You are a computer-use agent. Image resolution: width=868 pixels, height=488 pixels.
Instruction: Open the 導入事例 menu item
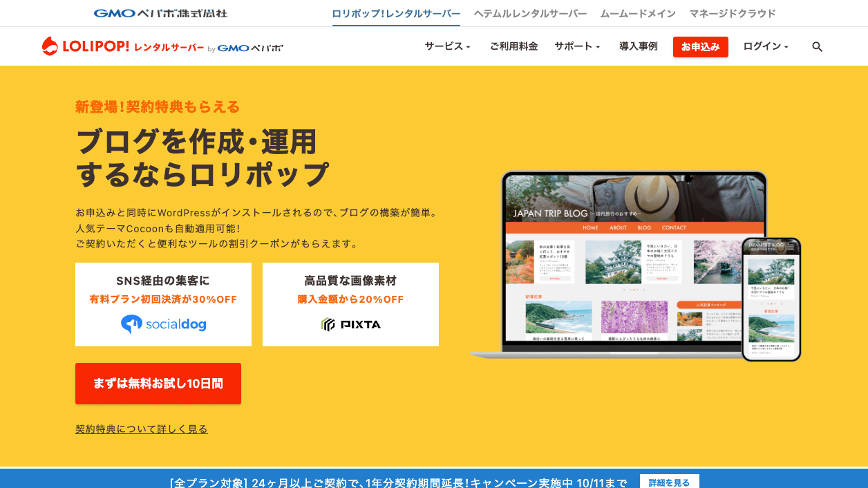[x=638, y=46]
